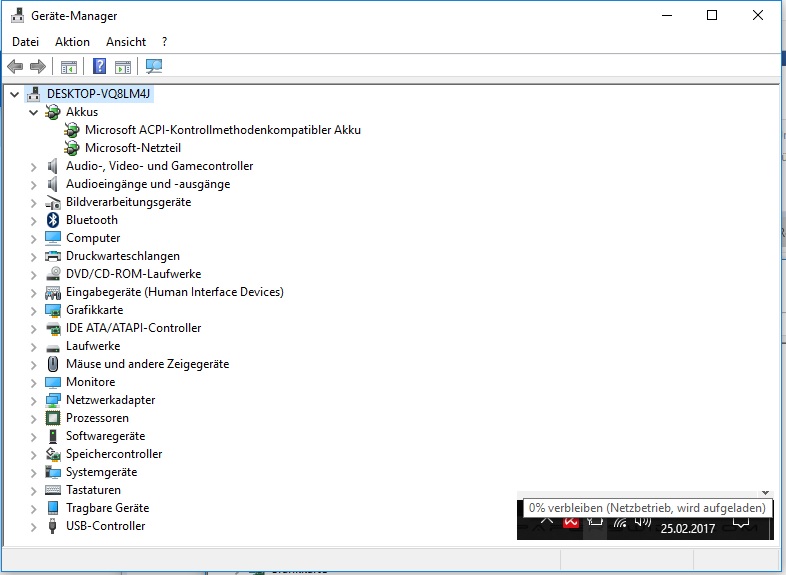
Task: Click the USB-Controller plug icon
Action: coord(53,526)
